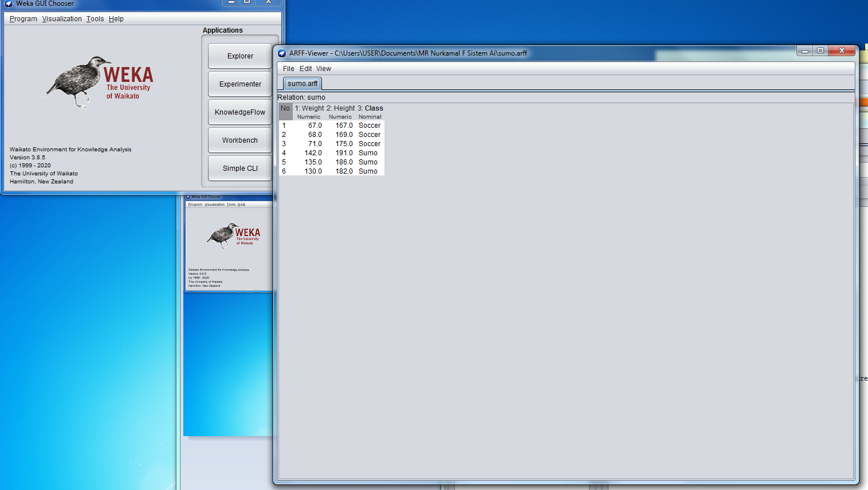The image size is (868, 490).
Task: Open View menu in ARFF-Viewer
Action: 324,69
